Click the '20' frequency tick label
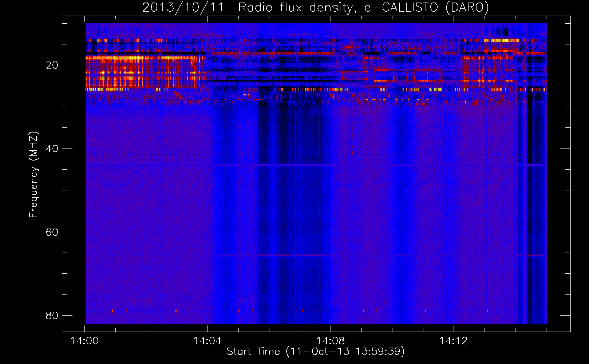This screenshot has height=364, width=589. pos(52,66)
